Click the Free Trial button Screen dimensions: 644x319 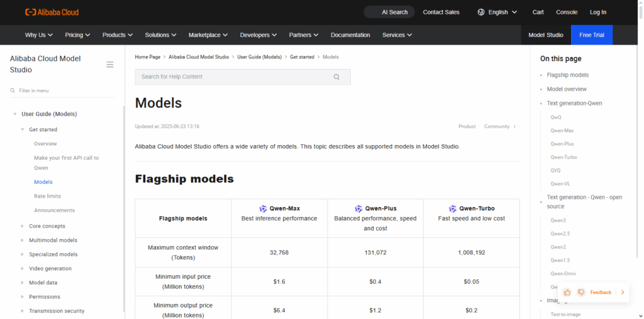pos(592,35)
